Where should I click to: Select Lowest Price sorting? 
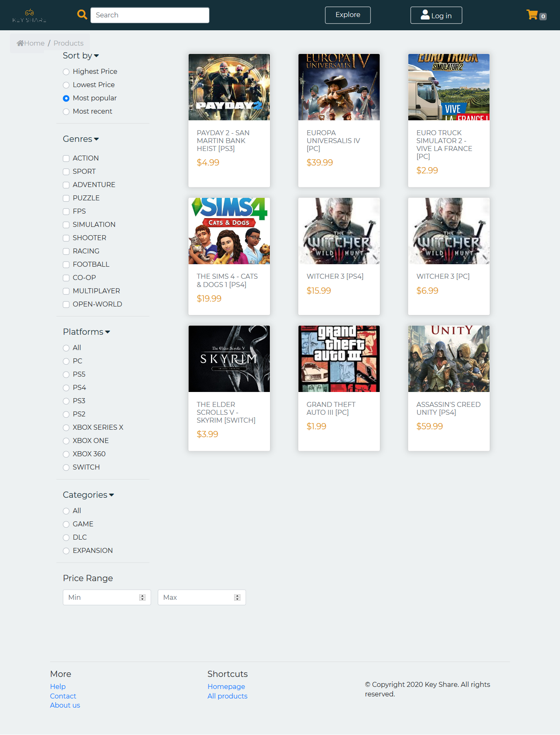click(66, 85)
